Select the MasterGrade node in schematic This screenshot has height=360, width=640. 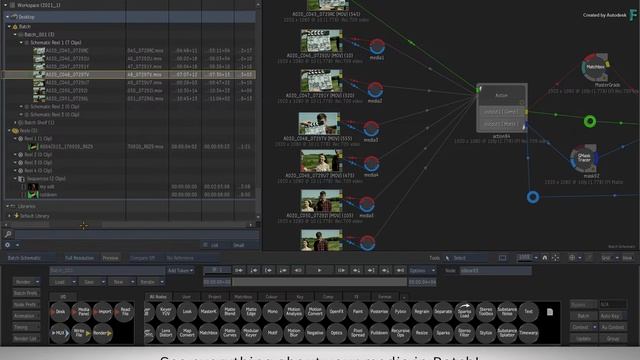coord(595,67)
